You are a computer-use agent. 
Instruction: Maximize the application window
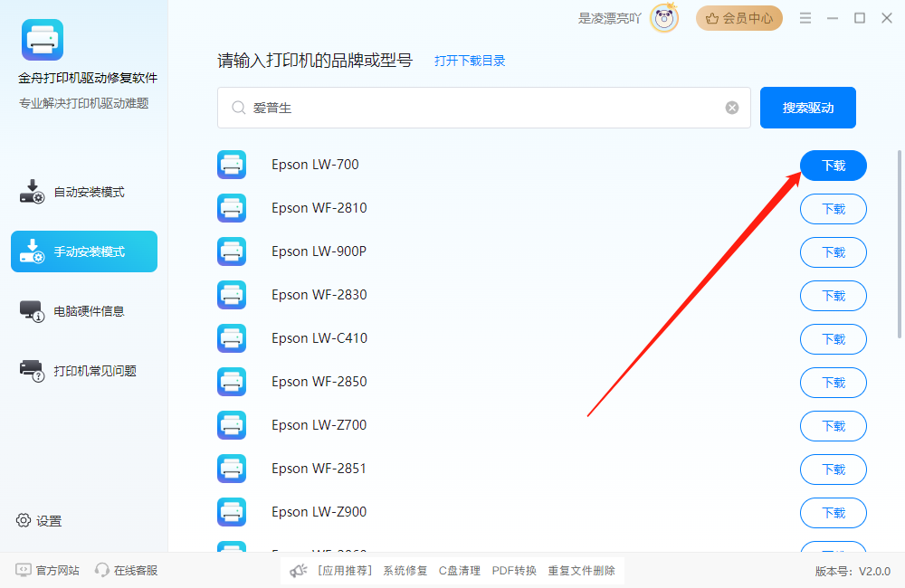point(860,18)
